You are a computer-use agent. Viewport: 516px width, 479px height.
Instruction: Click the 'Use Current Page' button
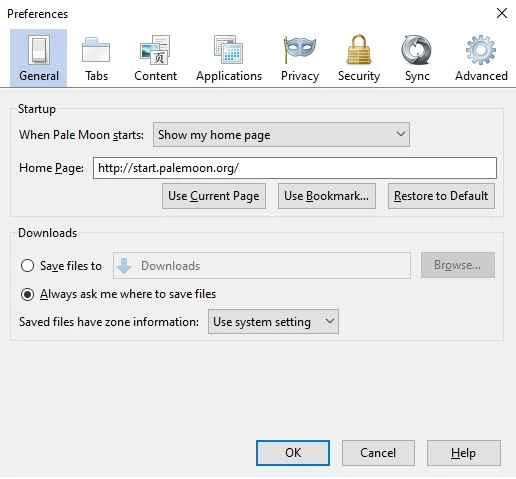(214, 196)
